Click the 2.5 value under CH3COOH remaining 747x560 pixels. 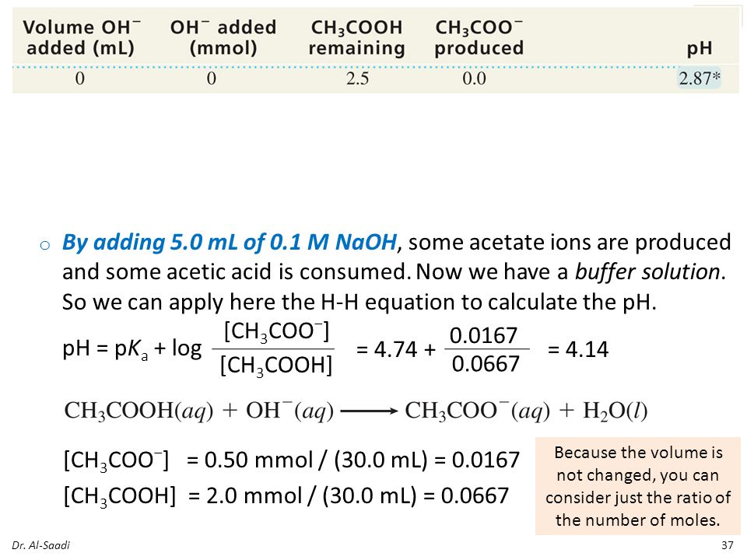[357, 79]
